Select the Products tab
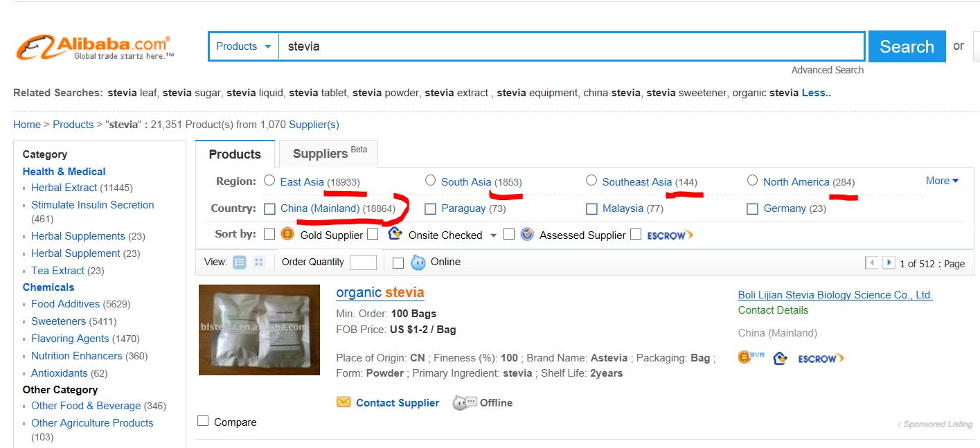Image resolution: width=980 pixels, height=448 pixels. click(x=235, y=154)
